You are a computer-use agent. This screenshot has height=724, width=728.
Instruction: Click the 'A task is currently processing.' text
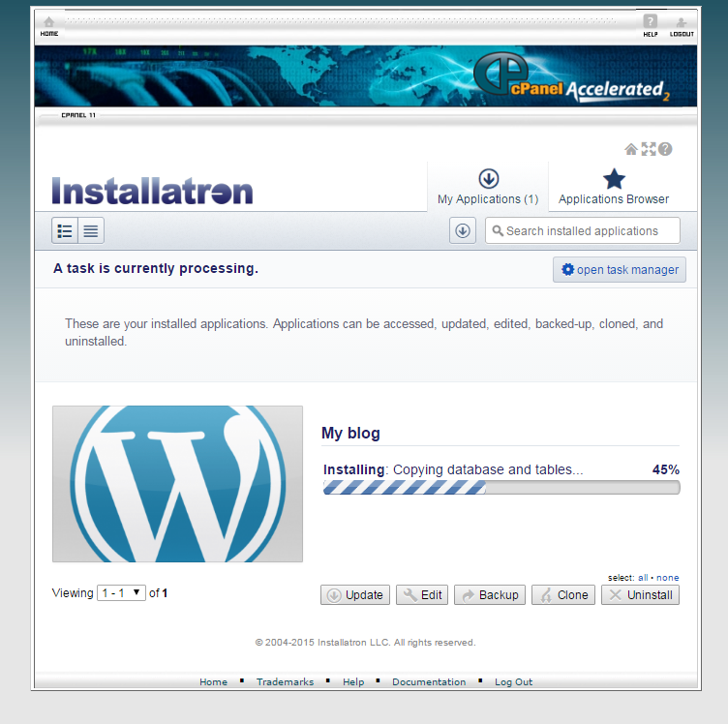pos(156,268)
